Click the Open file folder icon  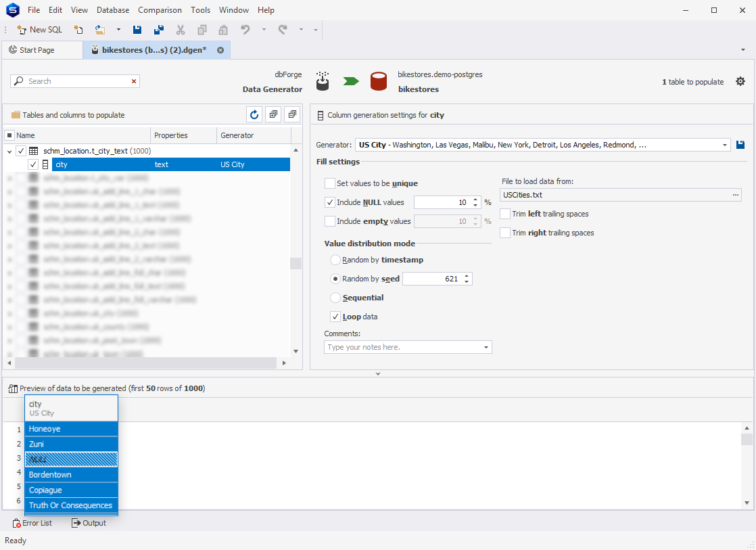(x=100, y=30)
